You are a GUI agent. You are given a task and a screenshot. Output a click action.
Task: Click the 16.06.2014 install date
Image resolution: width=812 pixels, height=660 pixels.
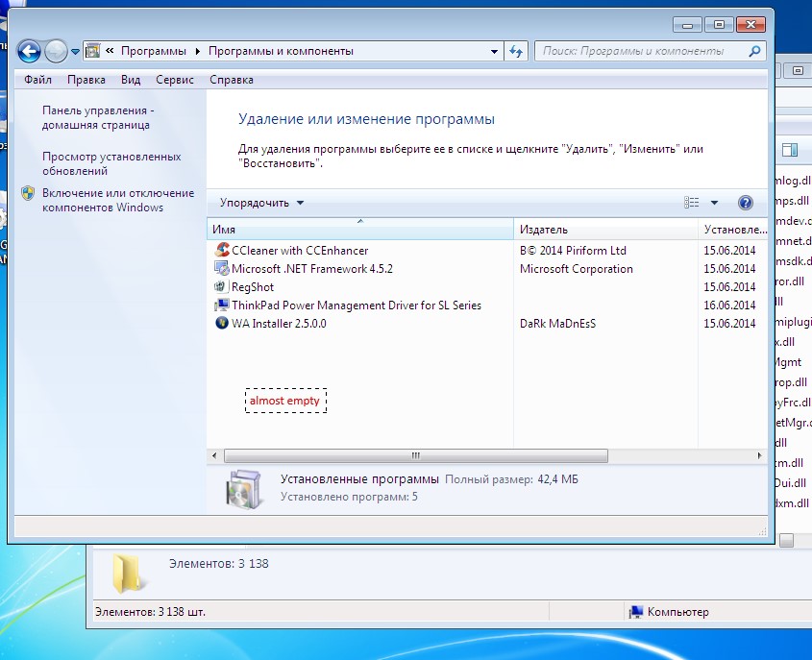[729, 305]
